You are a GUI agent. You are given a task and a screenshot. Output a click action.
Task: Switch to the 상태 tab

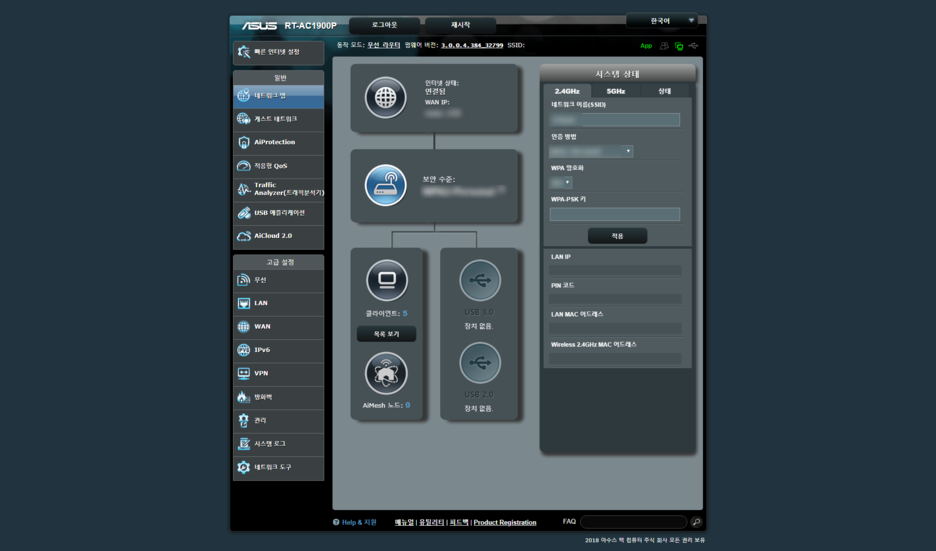664,91
